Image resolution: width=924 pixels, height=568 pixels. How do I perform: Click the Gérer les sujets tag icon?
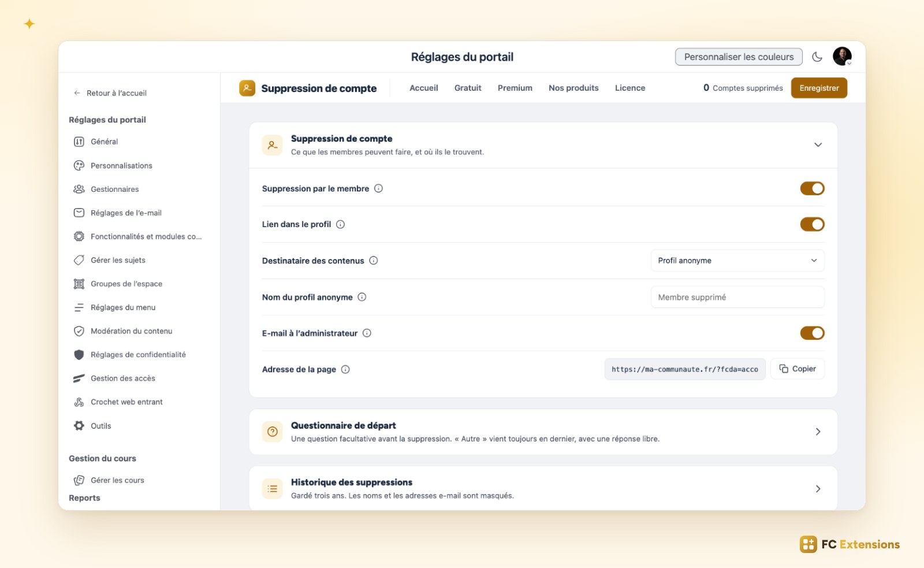coord(79,260)
